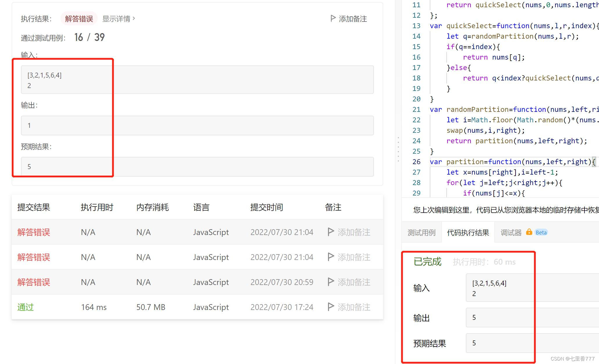
Task: Click the 2022/07/30 17:24 timestamp
Action: (x=282, y=307)
